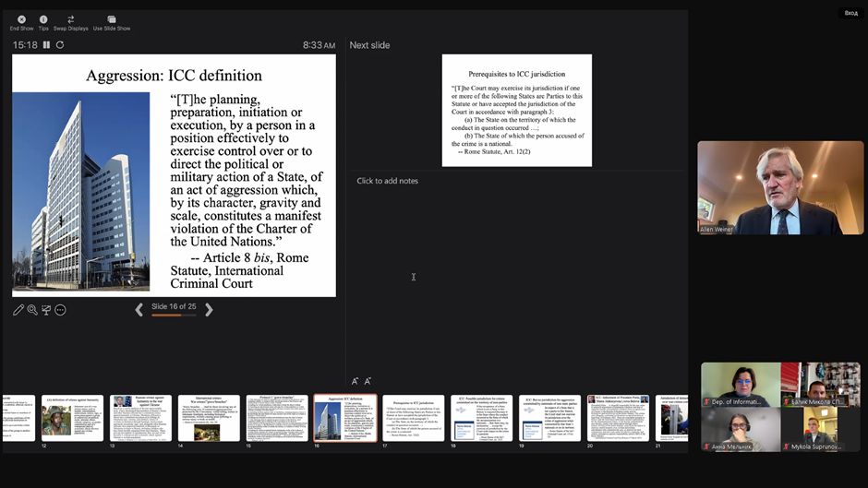Advance to the next slide arrow

coord(209,310)
